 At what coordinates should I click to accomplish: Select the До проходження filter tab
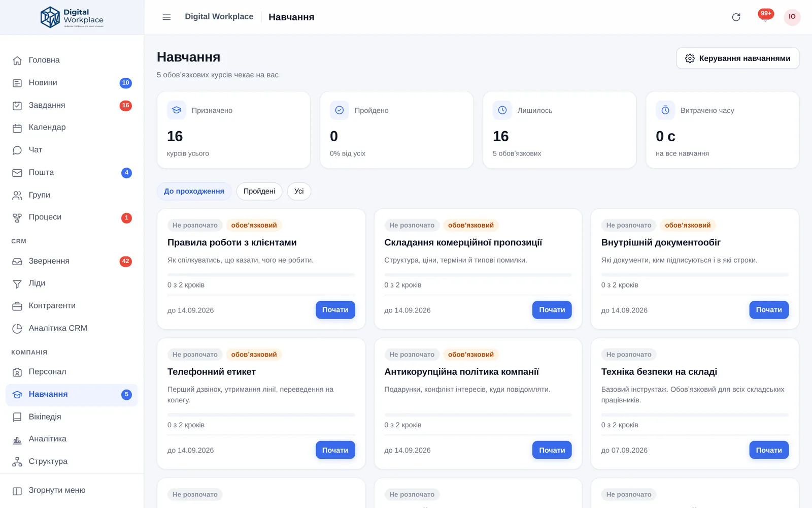[194, 192]
